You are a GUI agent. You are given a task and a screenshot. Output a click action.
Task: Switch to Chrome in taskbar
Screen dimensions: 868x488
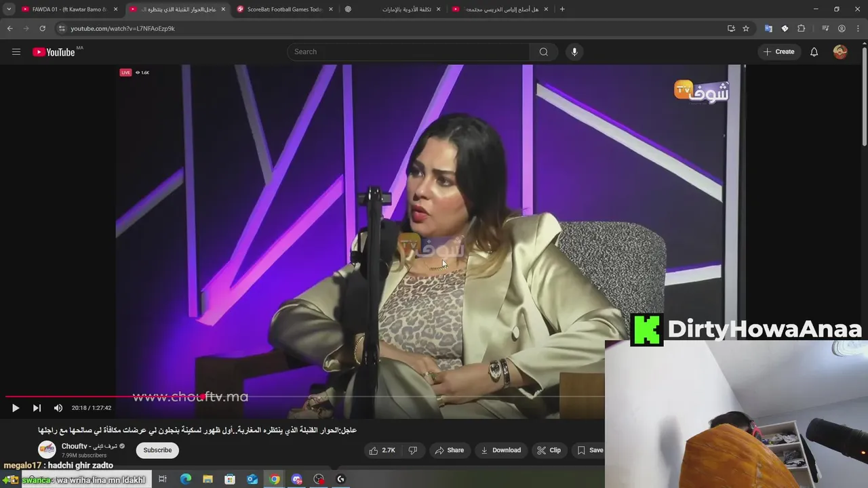pyautogui.click(x=274, y=479)
